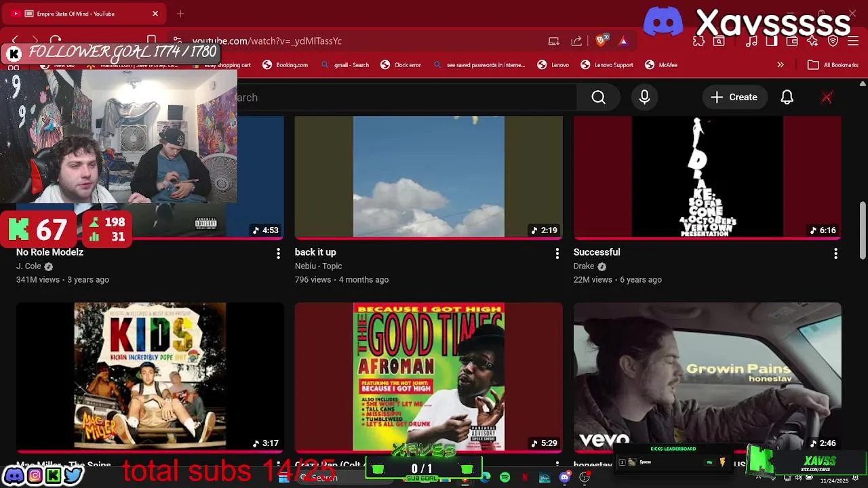
Task: Click the scrollbar up arrow
Action: pyautogui.click(x=863, y=83)
